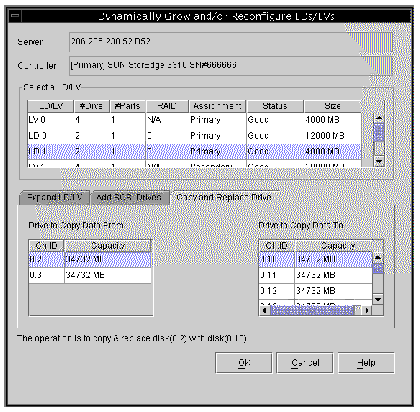Click the Assignment column header
The image size is (420, 412).
217,106
